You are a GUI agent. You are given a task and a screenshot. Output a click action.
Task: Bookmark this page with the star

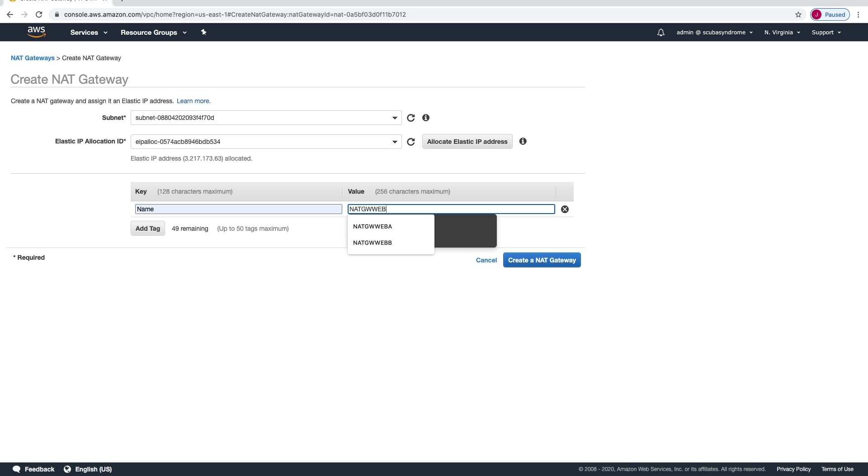[798, 14]
